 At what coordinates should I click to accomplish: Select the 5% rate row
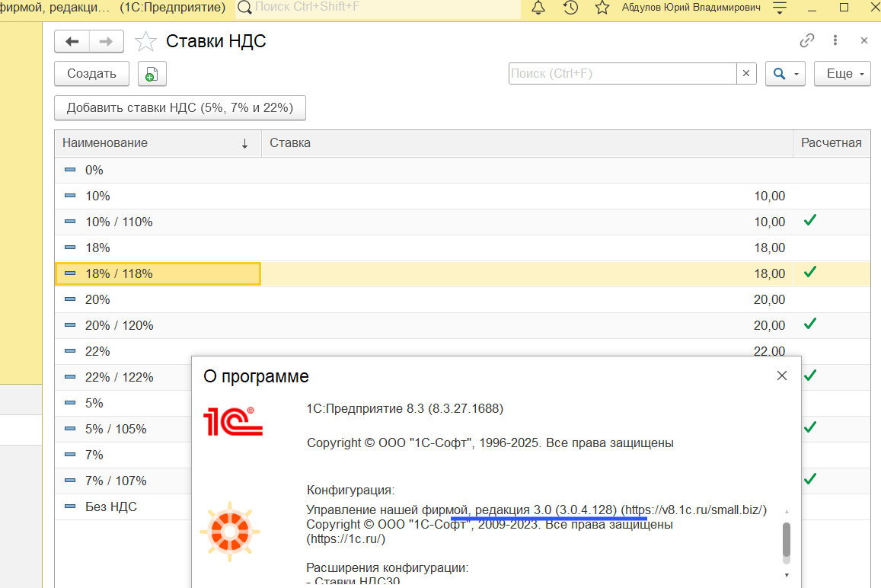point(123,403)
